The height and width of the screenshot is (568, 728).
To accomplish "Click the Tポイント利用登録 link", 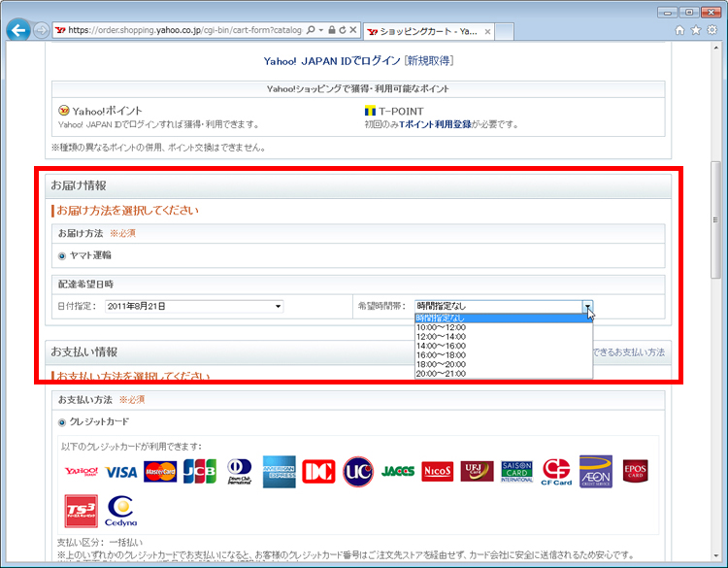I will click(x=435, y=124).
